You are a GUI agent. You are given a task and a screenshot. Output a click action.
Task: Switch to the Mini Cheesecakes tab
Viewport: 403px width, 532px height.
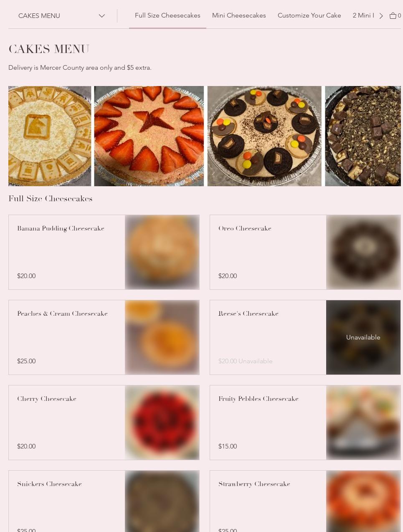239,15
